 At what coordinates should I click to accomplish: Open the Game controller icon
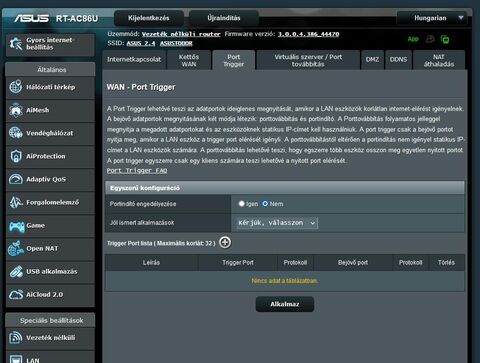point(16,226)
